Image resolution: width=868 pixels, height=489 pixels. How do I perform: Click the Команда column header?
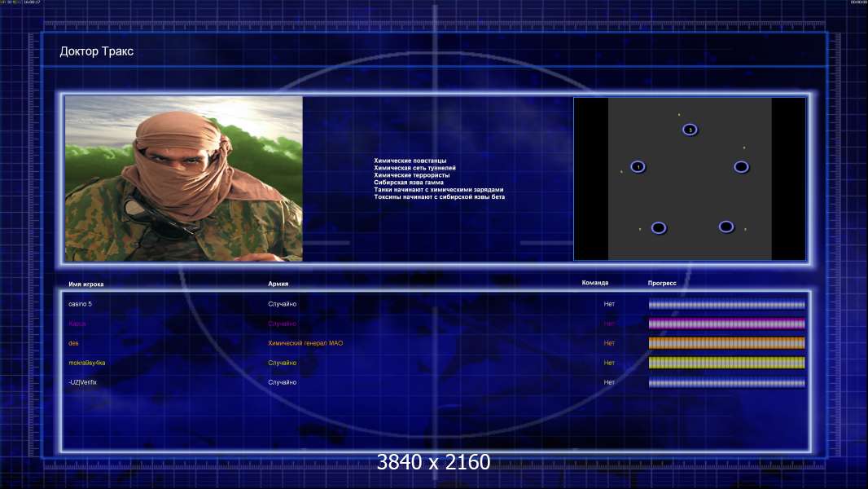click(594, 283)
